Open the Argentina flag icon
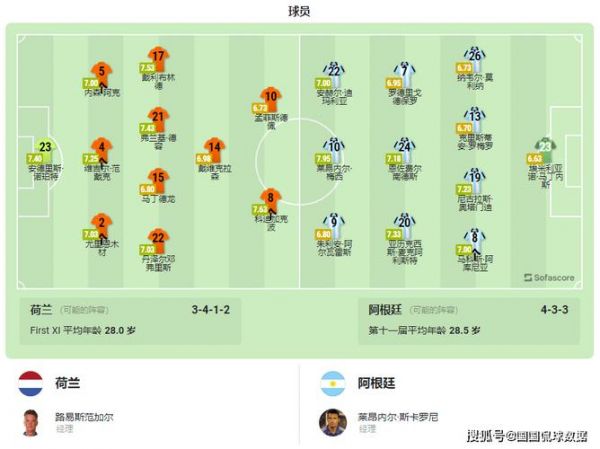 coord(333,384)
